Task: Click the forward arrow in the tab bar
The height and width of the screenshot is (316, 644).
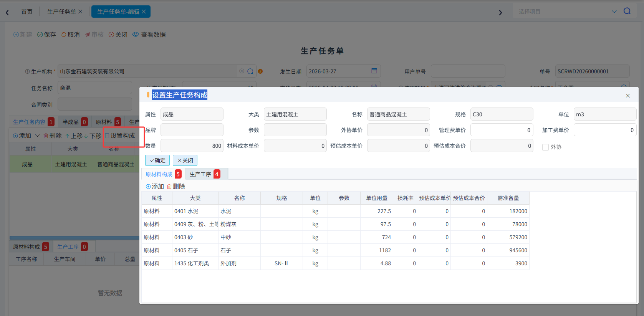Action: [x=500, y=12]
